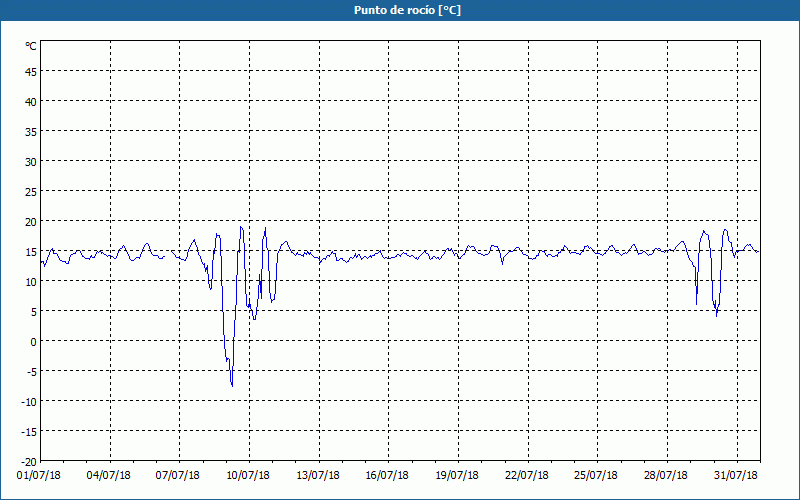Select the x-axis date label 22/07/18
Viewport: 800px width, 500px height.
[527, 476]
